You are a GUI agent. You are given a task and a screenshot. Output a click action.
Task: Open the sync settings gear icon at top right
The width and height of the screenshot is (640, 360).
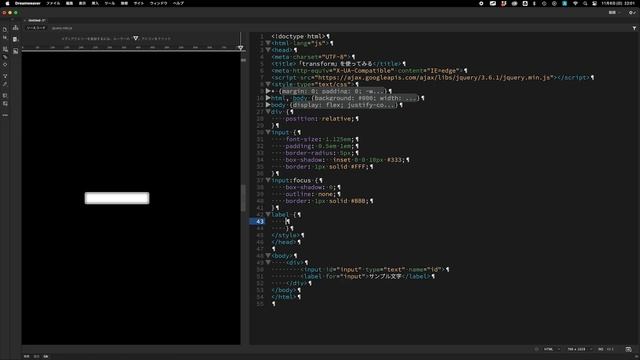coord(631,13)
